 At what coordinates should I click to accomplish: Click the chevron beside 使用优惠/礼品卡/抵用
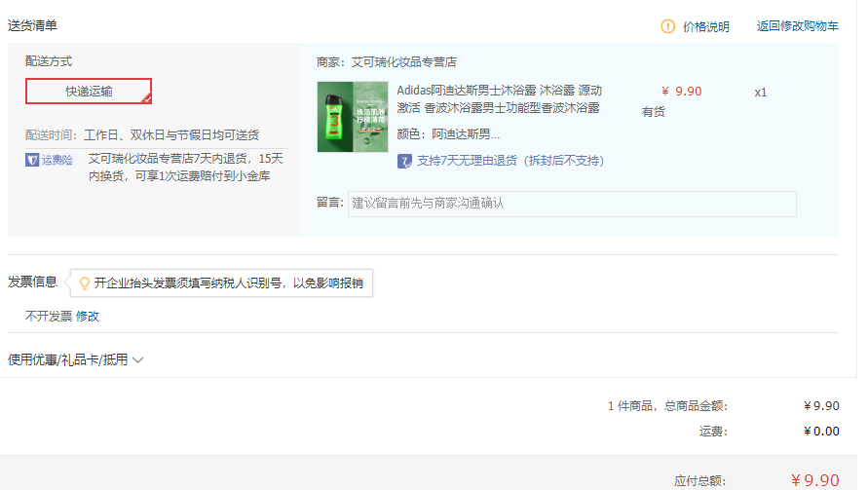point(138,360)
